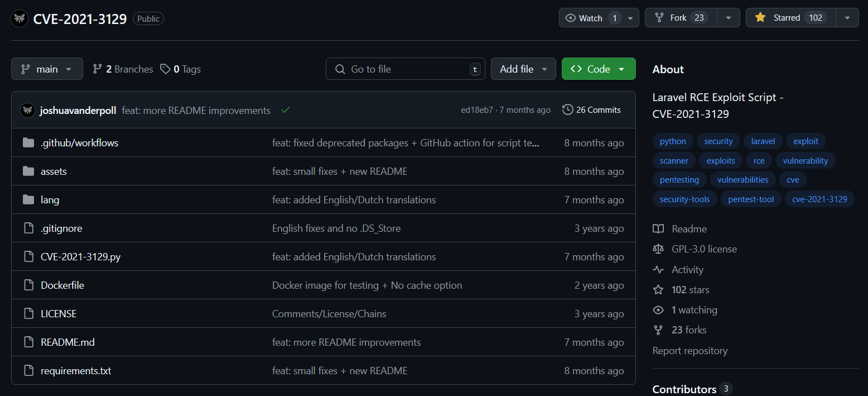868x396 pixels.
Task: Open the 0 Tags link
Action: 180,69
